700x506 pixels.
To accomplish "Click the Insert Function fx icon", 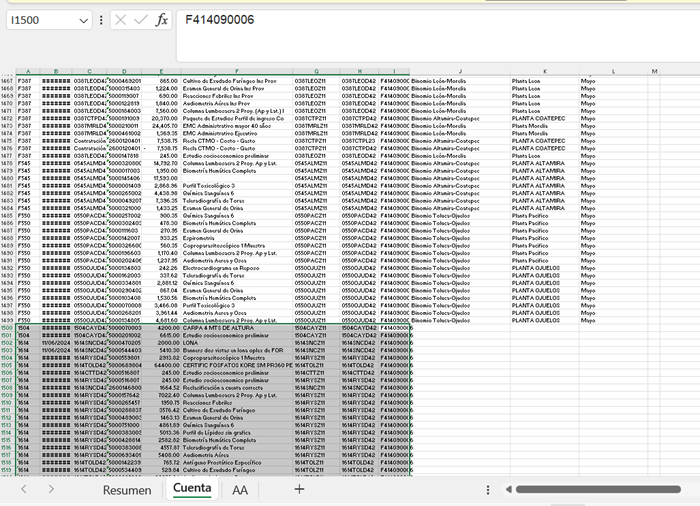I will [162, 20].
